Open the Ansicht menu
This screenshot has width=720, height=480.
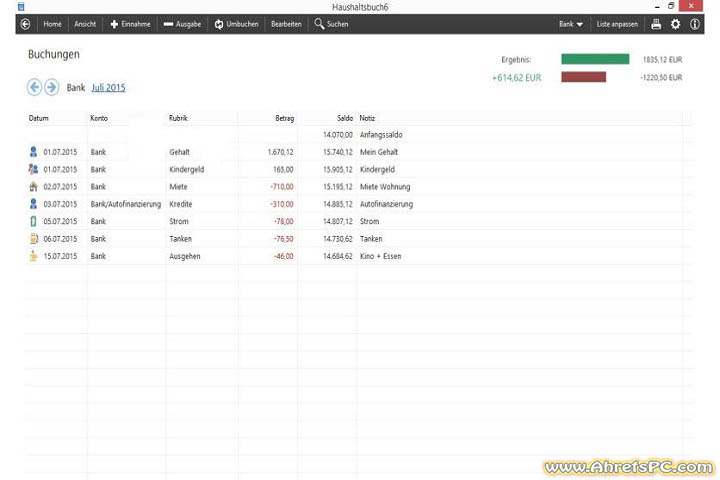[85, 24]
